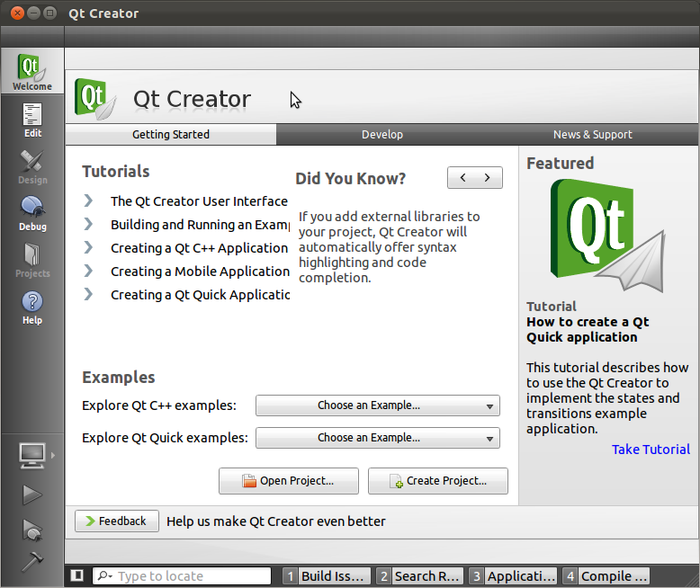The width and height of the screenshot is (700, 588).
Task: Click 'Help us make Qt Creator even better' text
Action: point(276,521)
